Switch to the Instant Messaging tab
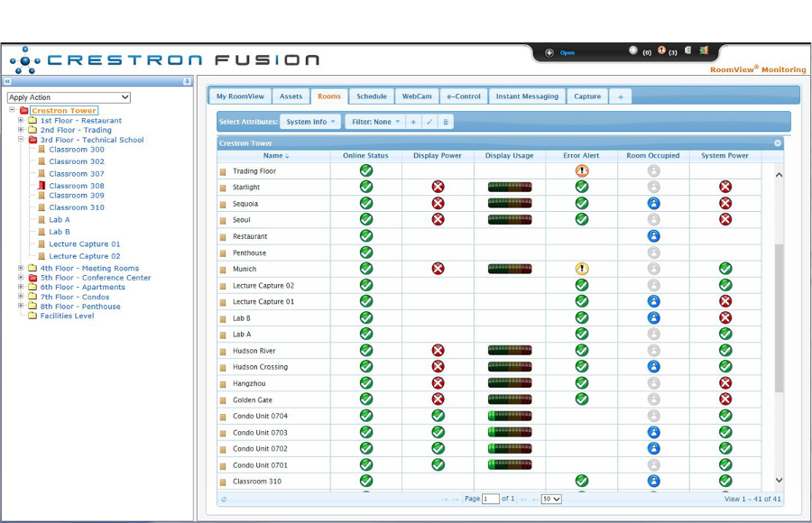The width and height of the screenshot is (812, 523). click(x=527, y=96)
